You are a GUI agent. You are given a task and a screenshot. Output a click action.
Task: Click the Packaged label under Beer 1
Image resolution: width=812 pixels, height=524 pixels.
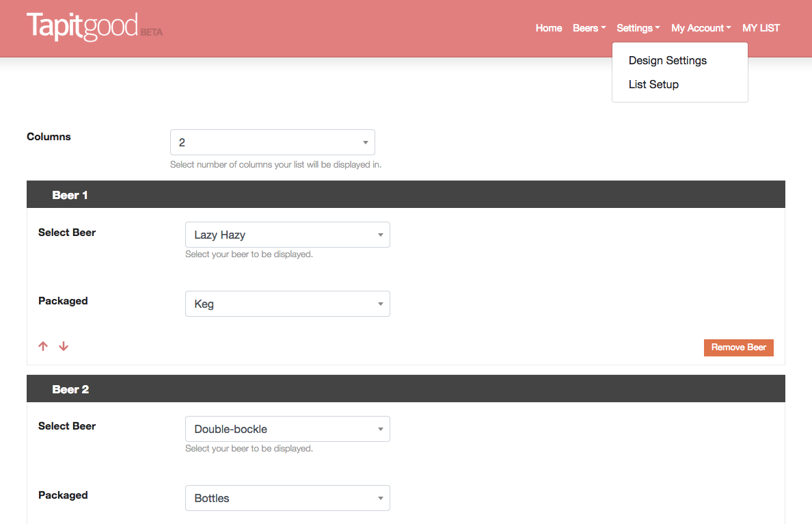[63, 301]
